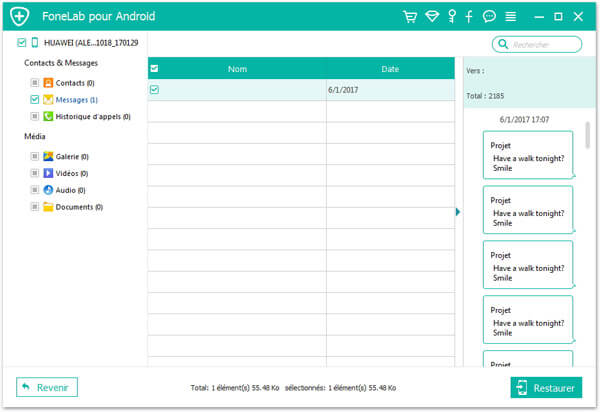The width and height of the screenshot is (600, 412).
Task: Click the diamond upgrade icon
Action: (432, 16)
